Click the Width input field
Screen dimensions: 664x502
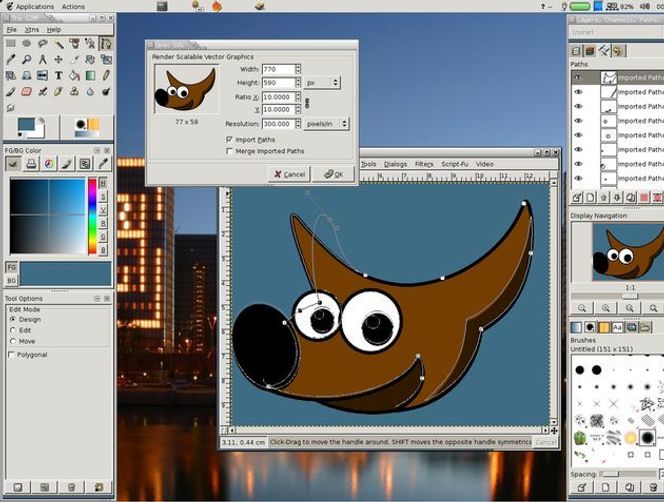(279, 69)
